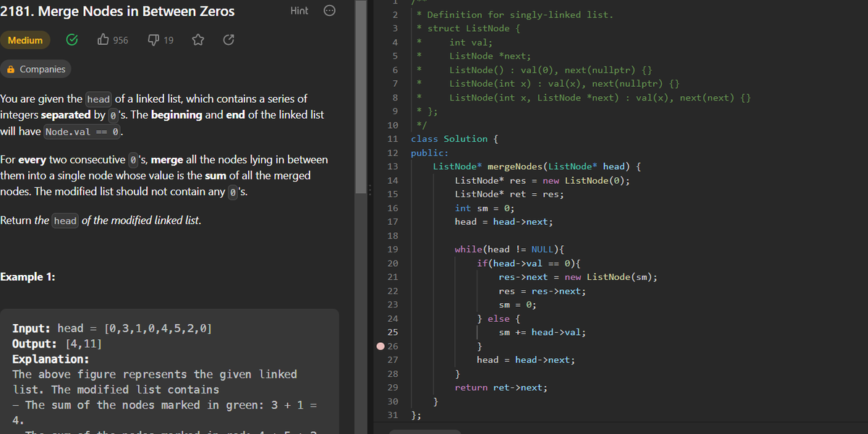Image resolution: width=868 pixels, height=434 pixels.
Task: Click the 'Explanation:' label
Action: [x=51, y=359]
